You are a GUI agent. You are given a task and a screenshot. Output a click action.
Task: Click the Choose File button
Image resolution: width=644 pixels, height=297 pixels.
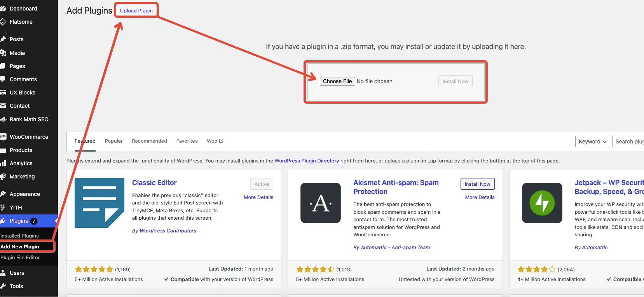[337, 81]
